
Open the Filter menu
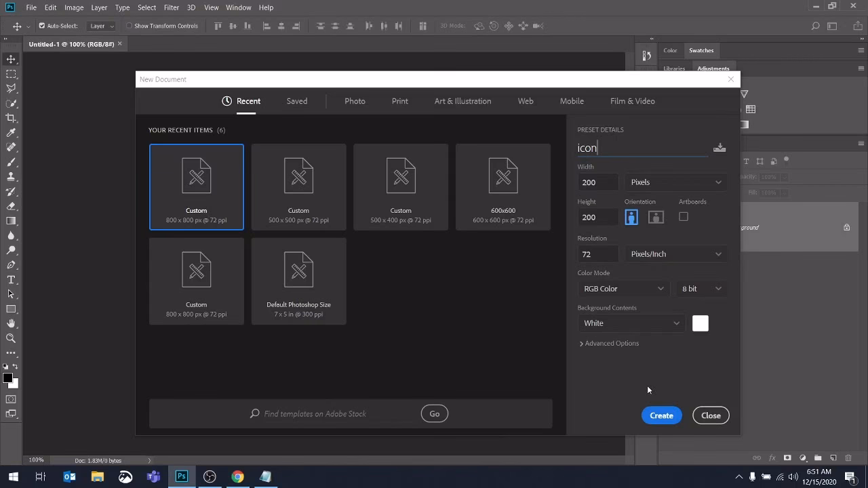tap(171, 7)
